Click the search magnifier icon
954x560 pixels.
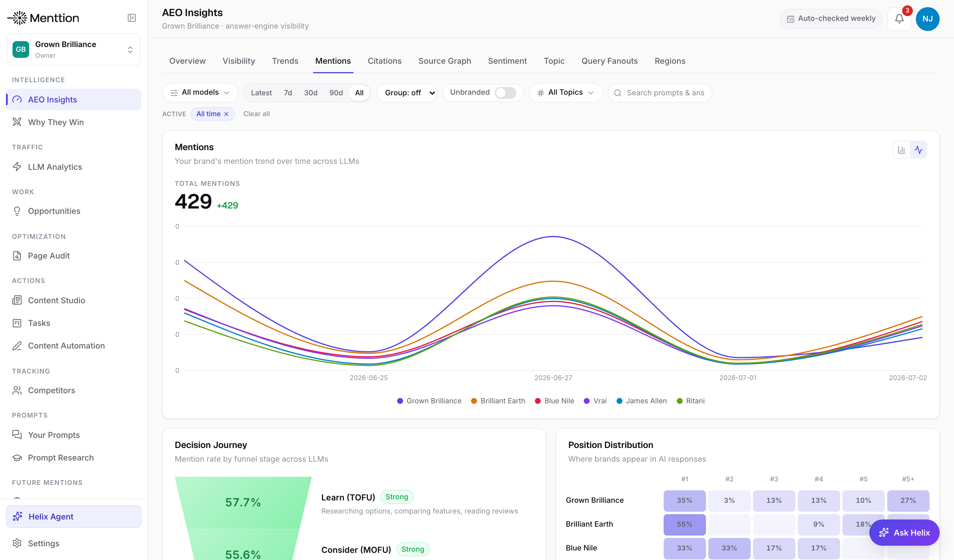(x=617, y=93)
